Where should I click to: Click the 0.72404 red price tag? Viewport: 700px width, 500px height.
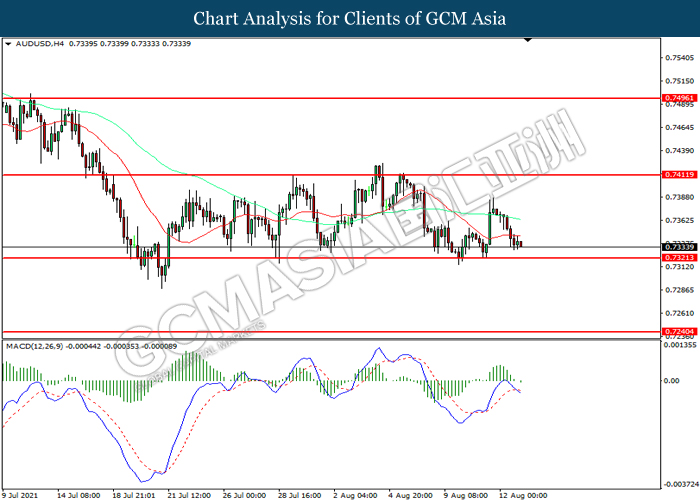coord(679,331)
